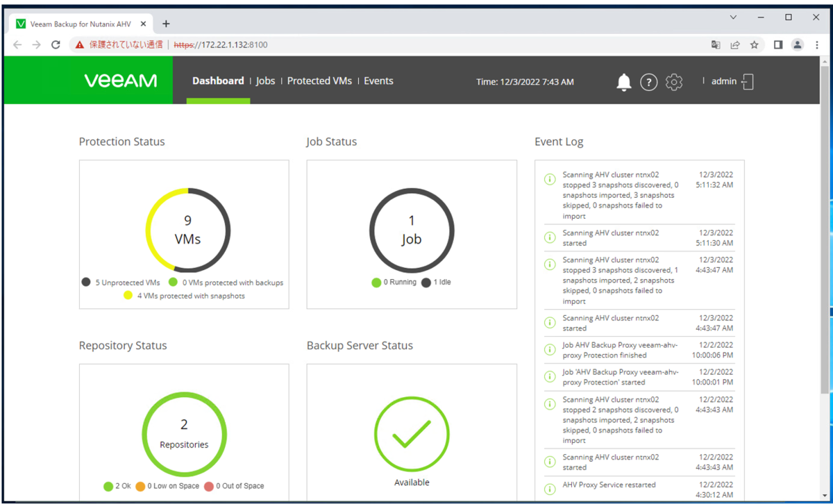Click the info icon for 5:11:30 AM event
Image resolution: width=833 pixels, height=504 pixels.
click(x=550, y=237)
